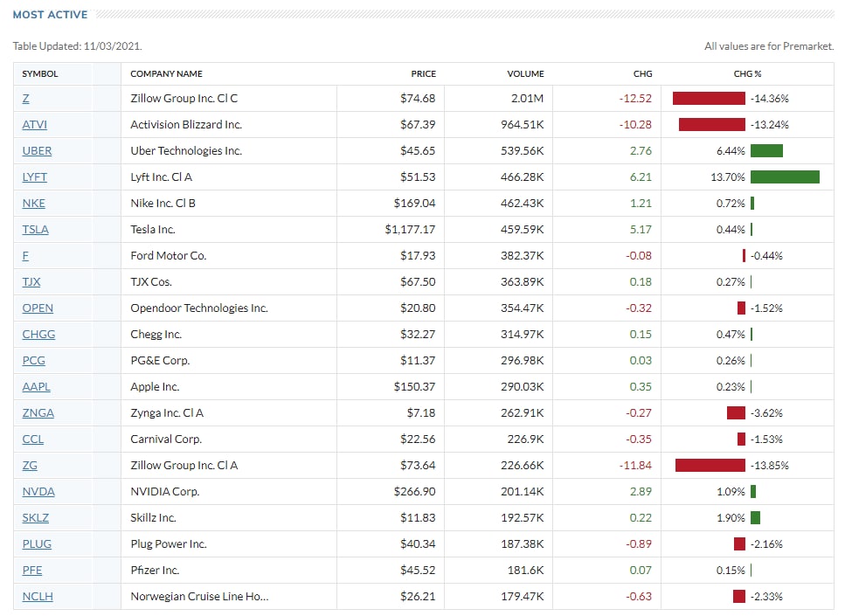Viewport: 845px width, 616px height.
Task: Open the AAPL ticker link
Action: tap(36, 387)
